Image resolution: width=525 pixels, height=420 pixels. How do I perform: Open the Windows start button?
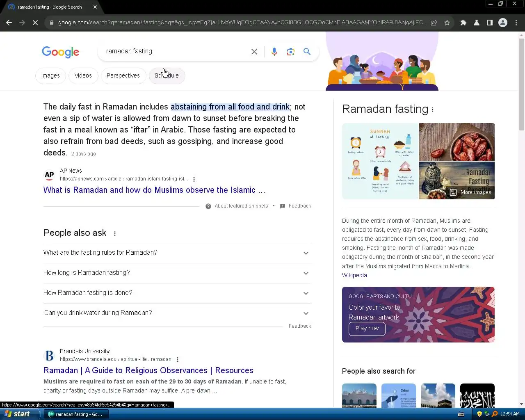pos(19,414)
